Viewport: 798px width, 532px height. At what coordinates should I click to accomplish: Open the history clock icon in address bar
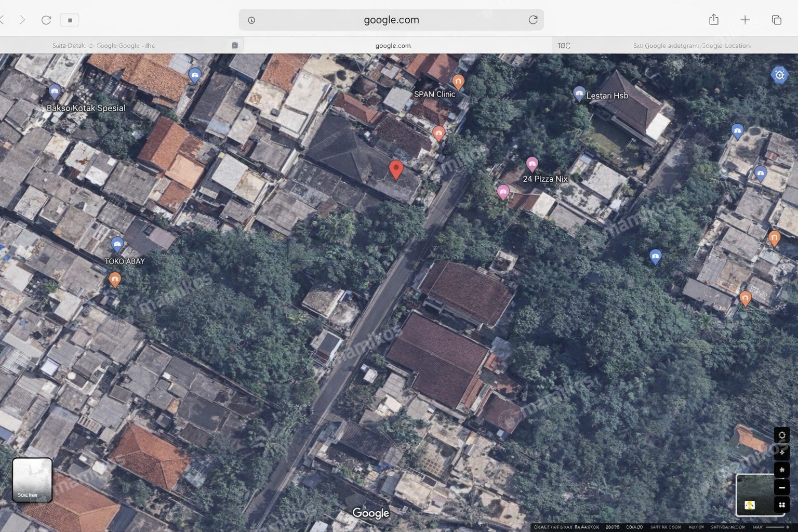click(251, 20)
